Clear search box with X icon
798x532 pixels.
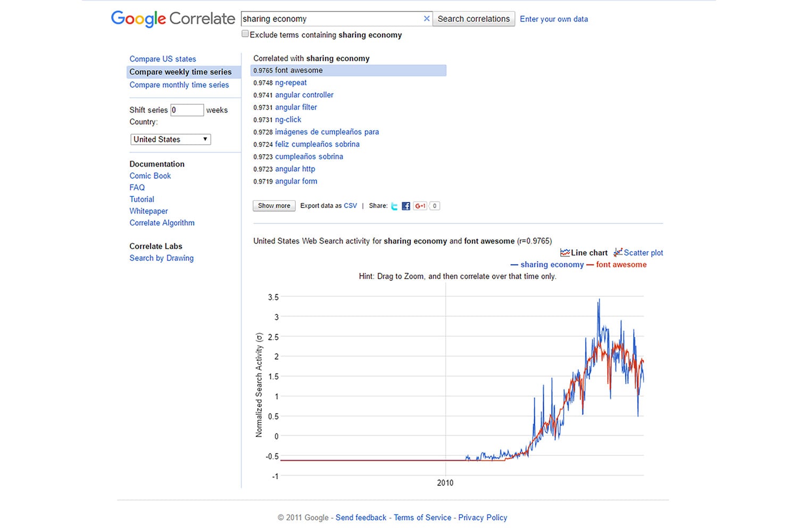(x=426, y=19)
